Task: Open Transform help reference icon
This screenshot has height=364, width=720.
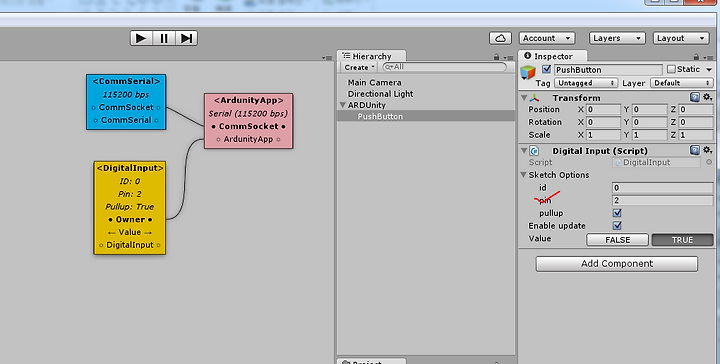Action: pos(695,97)
